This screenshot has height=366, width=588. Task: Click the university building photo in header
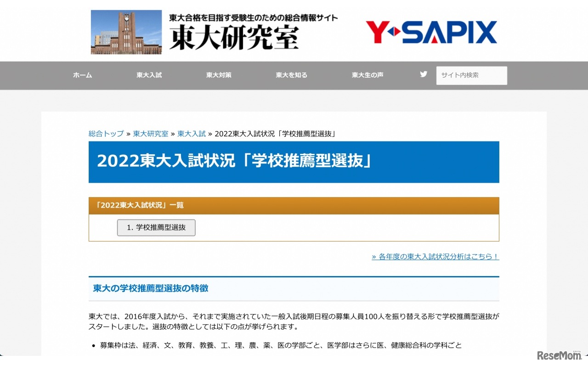[x=126, y=32]
